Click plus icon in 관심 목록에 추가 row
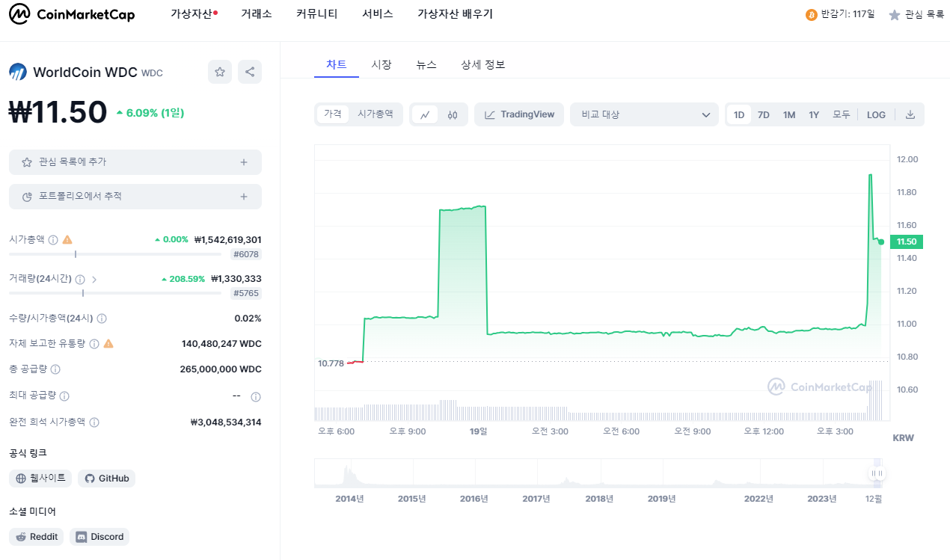950x560 pixels. point(244,162)
